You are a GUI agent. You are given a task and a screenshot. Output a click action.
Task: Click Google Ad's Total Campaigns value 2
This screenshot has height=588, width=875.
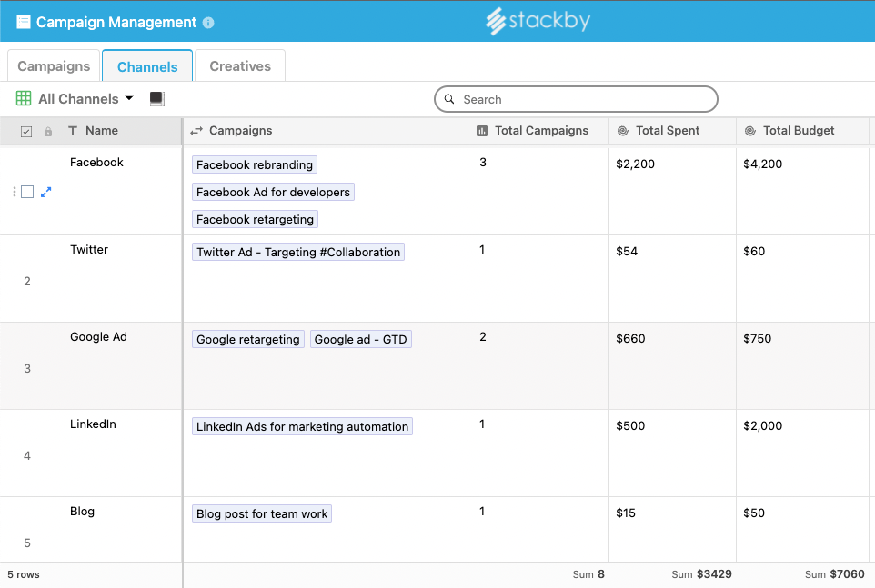click(483, 336)
